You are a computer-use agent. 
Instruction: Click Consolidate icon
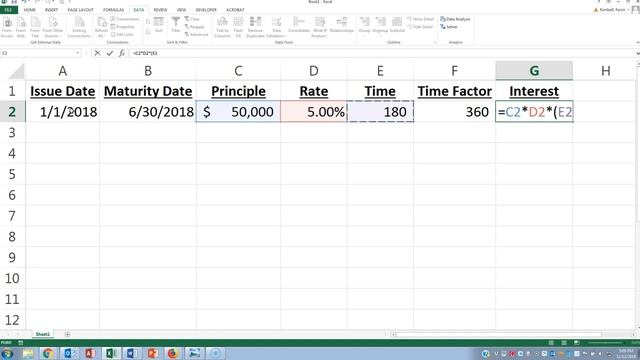tap(299, 24)
